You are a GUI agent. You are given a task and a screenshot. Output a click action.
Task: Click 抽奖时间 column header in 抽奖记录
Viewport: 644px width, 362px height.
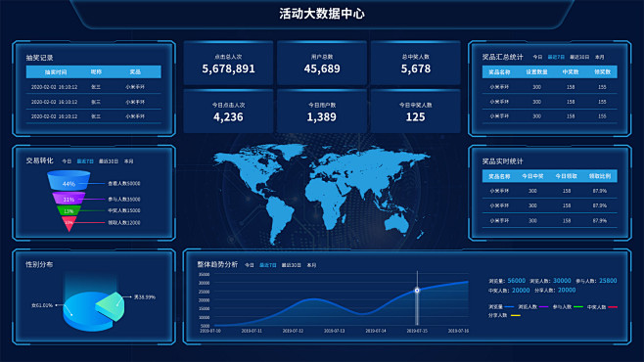click(x=56, y=71)
